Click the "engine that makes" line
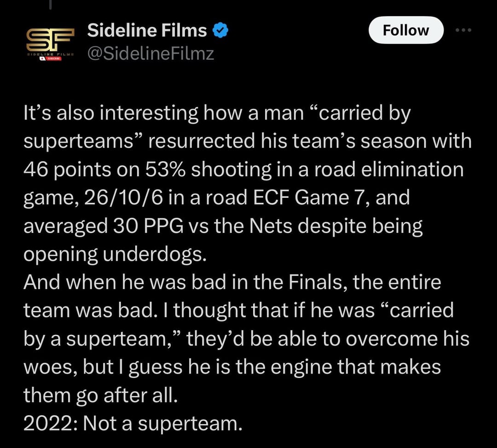Image resolution: width=497 pixels, height=448 pixels. pyautogui.click(x=232, y=367)
